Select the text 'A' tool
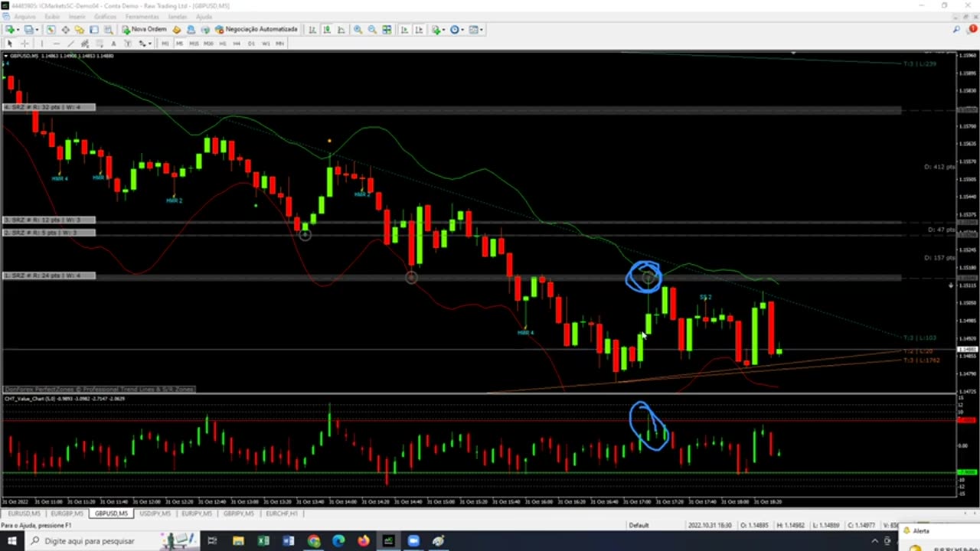Viewport: 980px width, 551px height. tap(113, 44)
